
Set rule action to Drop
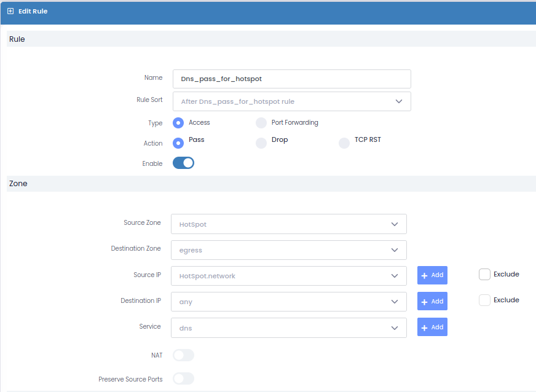tap(261, 143)
